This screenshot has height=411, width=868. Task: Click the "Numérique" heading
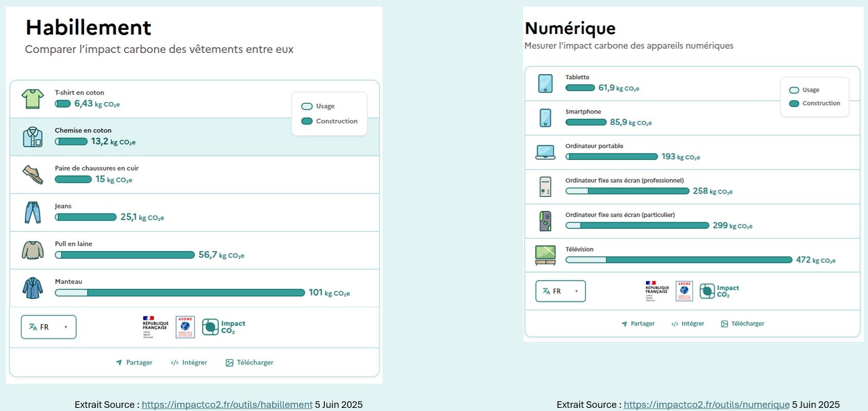[x=570, y=28]
